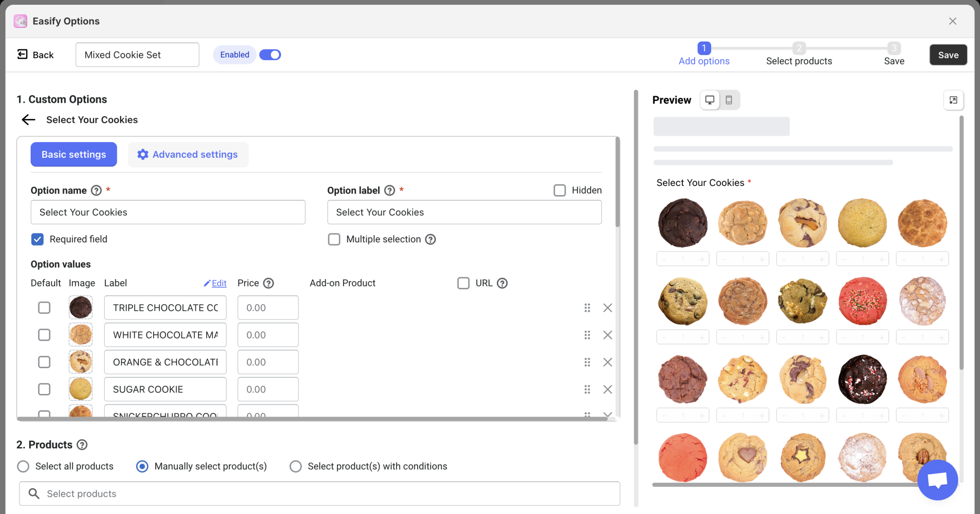Click the drag handle on TRIPLE CHOCOLATE row

587,307
